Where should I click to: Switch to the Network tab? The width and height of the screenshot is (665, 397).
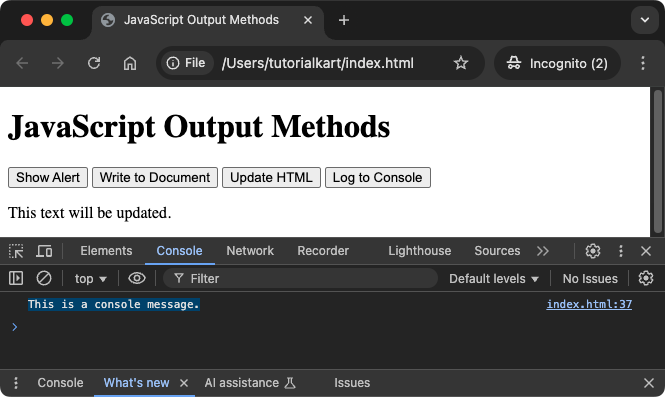250,251
